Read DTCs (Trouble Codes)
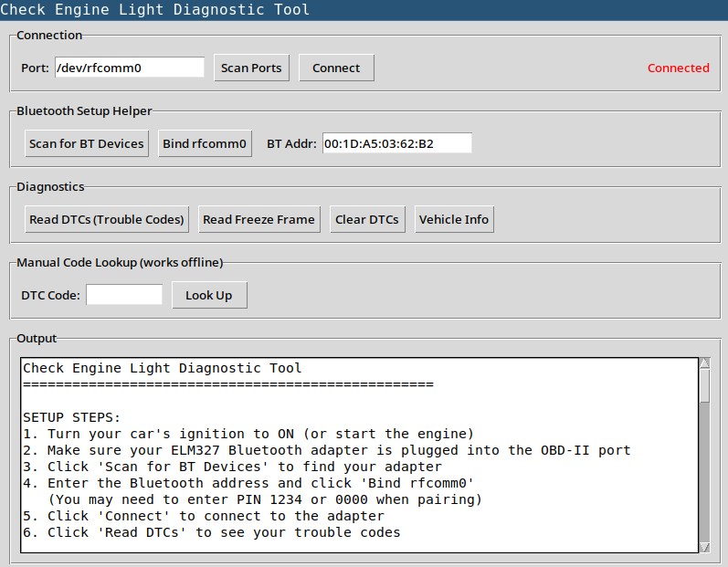This screenshot has height=567, width=728. coord(107,219)
